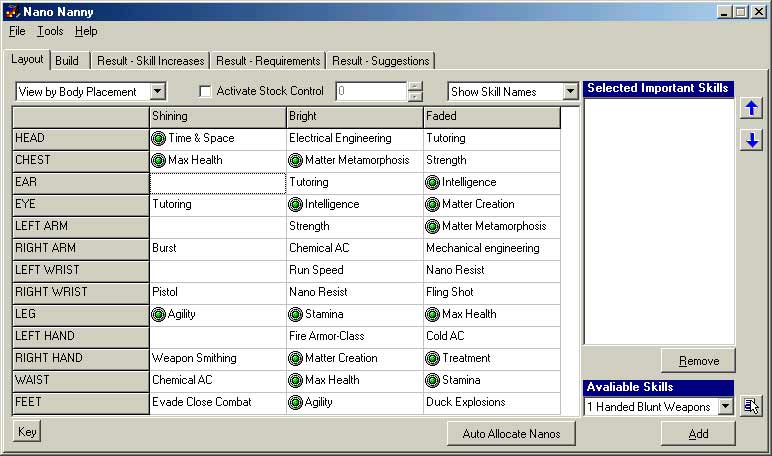772x456 pixels.
Task: Click the Shining column header
Action: point(218,117)
